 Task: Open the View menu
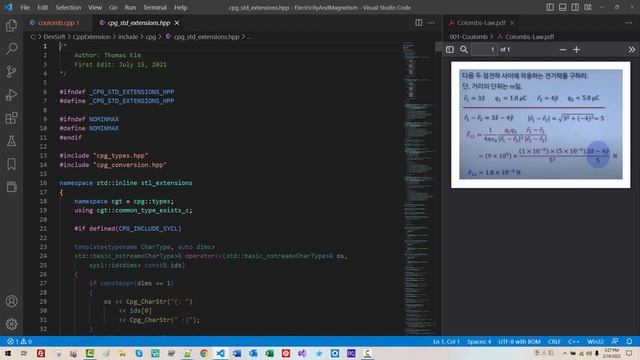click(x=95, y=7)
